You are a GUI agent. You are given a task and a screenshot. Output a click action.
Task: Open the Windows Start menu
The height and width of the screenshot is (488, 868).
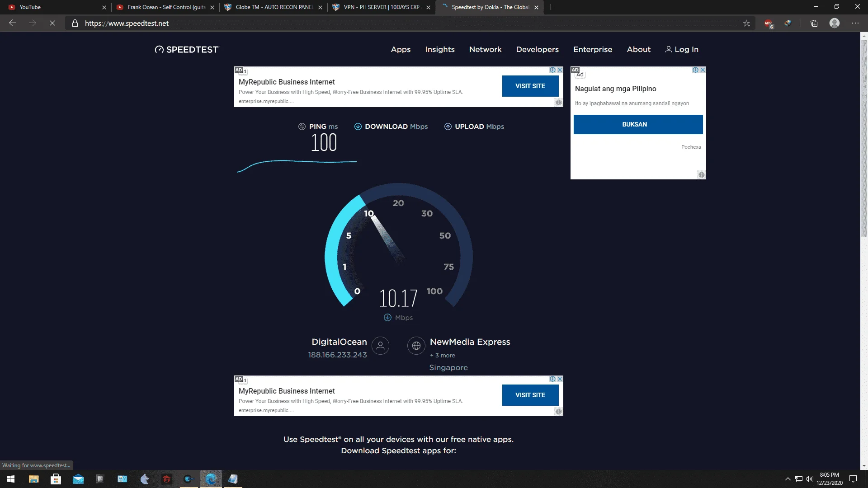point(11,479)
